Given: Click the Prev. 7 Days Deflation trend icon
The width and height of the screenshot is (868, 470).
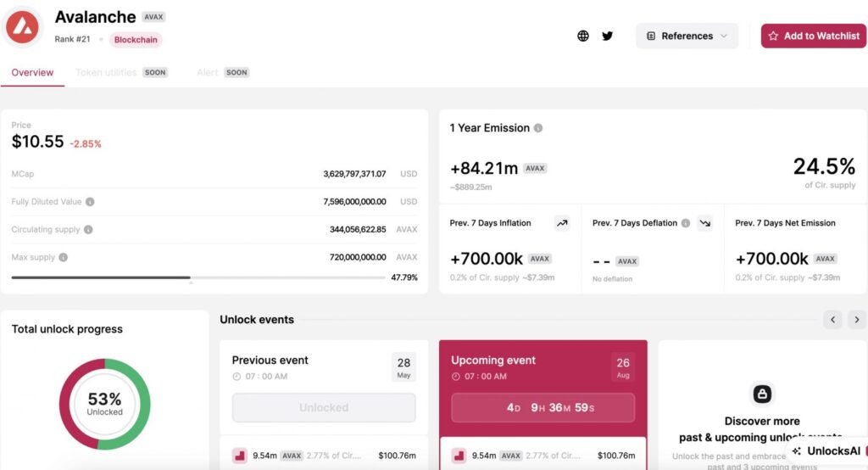Looking at the screenshot, I should pyautogui.click(x=704, y=223).
